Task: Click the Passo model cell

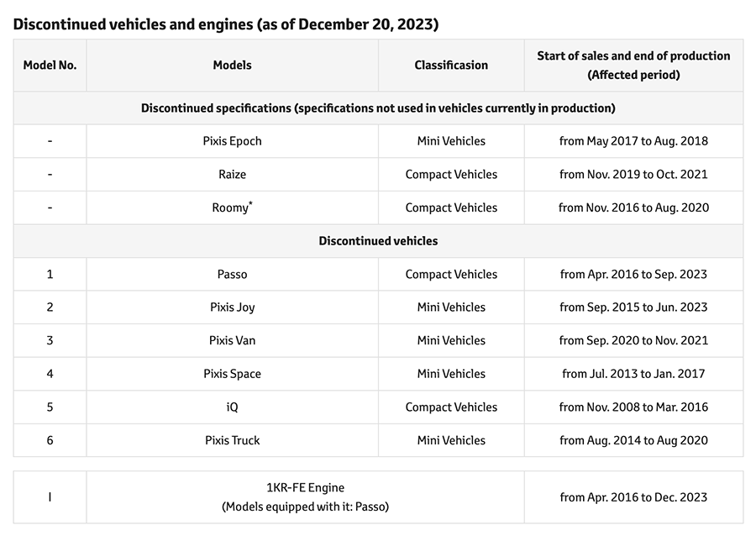Action: point(232,274)
